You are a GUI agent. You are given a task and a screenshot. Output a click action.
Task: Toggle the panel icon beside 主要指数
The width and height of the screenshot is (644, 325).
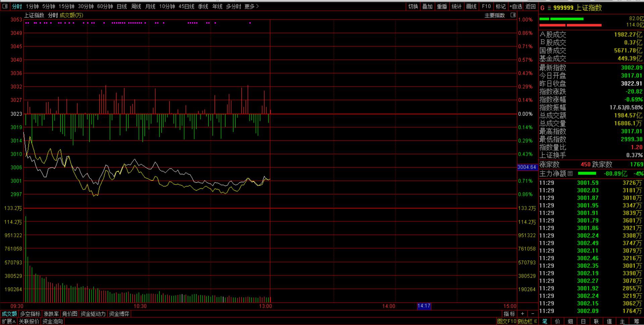513,15
